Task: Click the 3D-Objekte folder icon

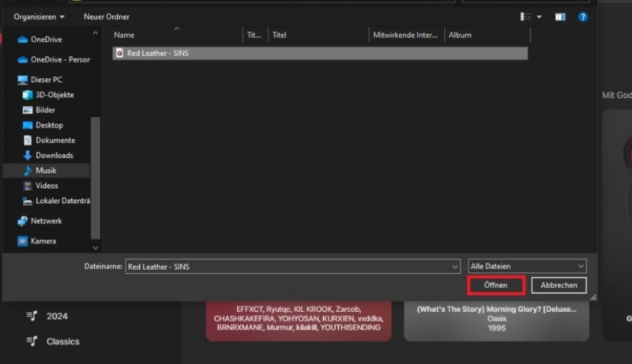Action: 28,95
